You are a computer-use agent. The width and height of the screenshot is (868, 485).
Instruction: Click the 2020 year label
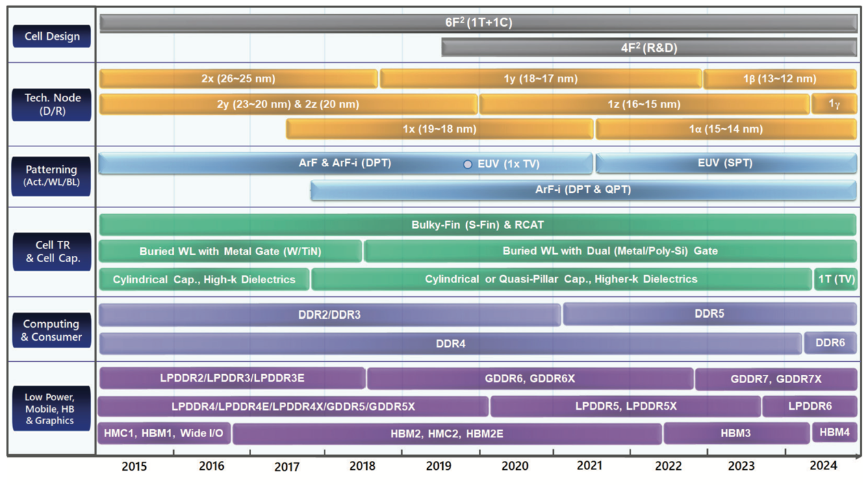click(x=515, y=467)
